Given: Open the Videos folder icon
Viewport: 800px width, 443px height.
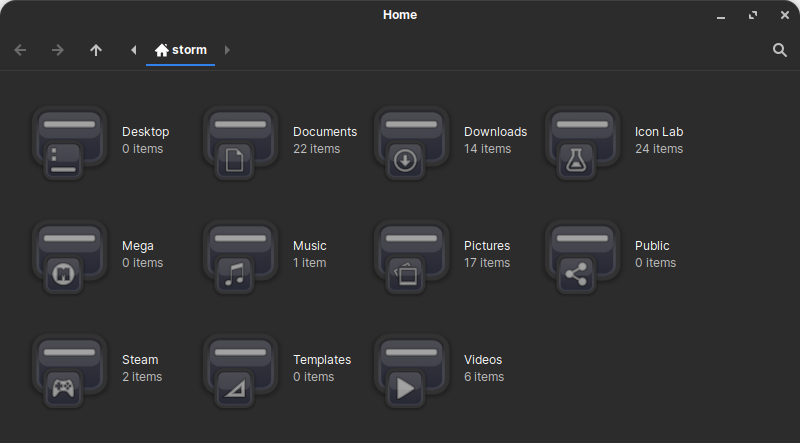Looking at the screenshot, I should (x=412, y=371).
